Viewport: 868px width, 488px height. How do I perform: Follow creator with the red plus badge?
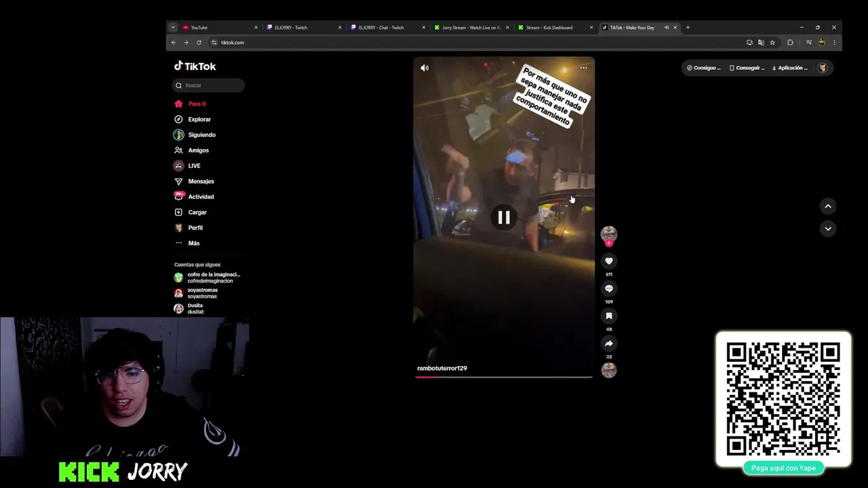609,243
